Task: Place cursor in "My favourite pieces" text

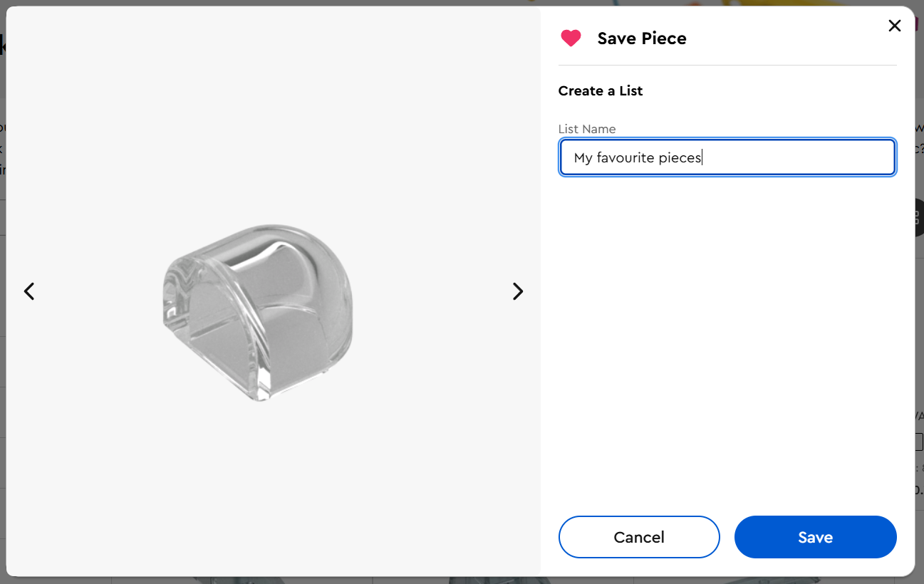Action: [x=638, y=157]
